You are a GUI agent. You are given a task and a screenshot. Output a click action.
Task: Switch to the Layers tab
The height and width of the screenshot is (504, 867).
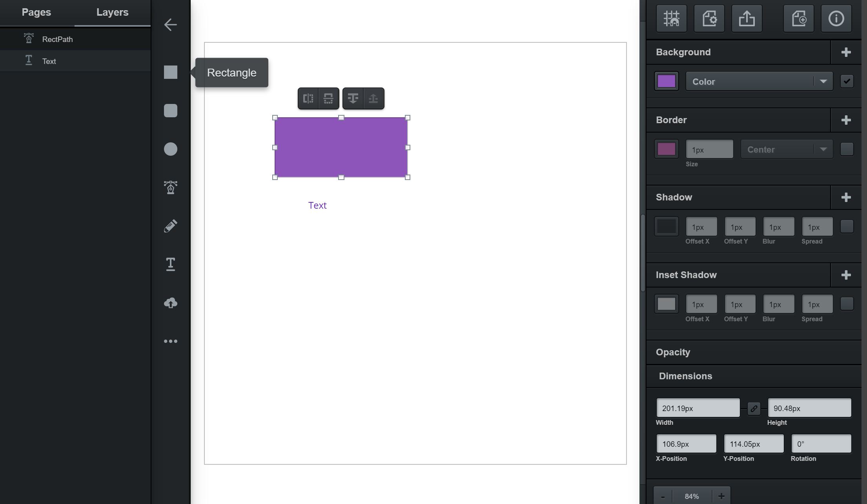coord(112,12)
